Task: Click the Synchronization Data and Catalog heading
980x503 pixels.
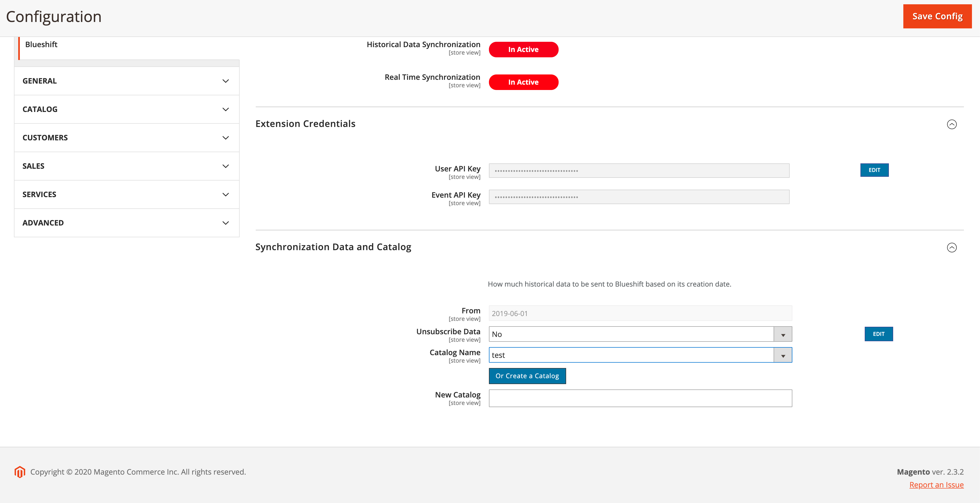Action: (x=333, y=247)
